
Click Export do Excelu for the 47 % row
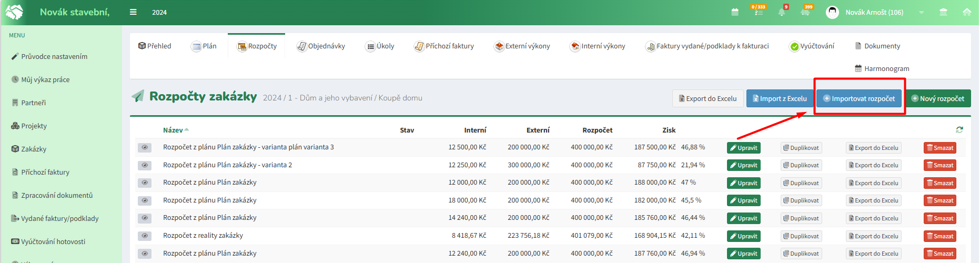coord(873,183)
